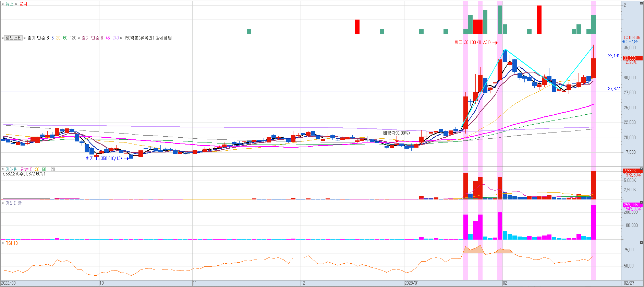This screenshot has width=644, height=287.
Task: Click the 2022/09 date on the time axis
Action: 9,283
